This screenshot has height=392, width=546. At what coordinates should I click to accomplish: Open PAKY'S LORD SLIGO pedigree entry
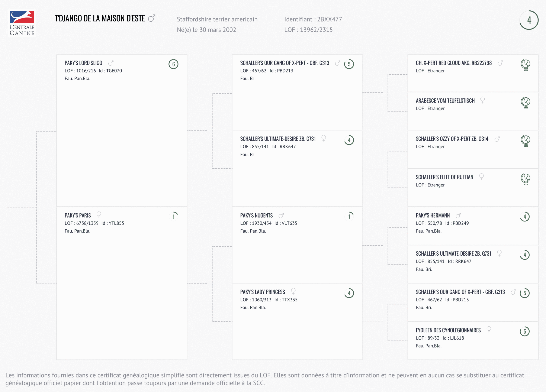pos(83,63)
